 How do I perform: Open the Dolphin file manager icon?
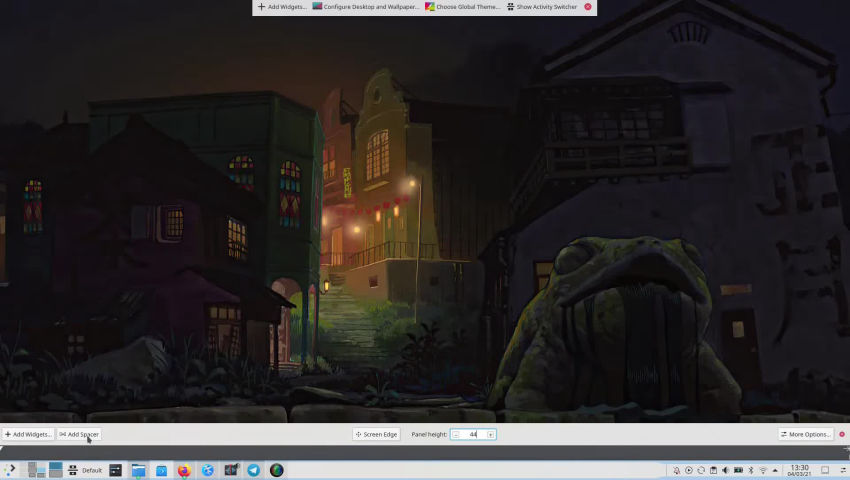(139, 470)
